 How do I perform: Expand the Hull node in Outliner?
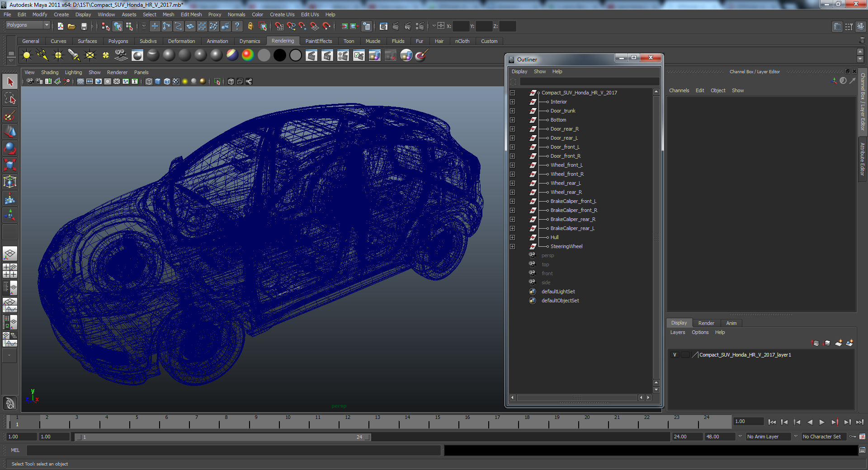(512, 237)
